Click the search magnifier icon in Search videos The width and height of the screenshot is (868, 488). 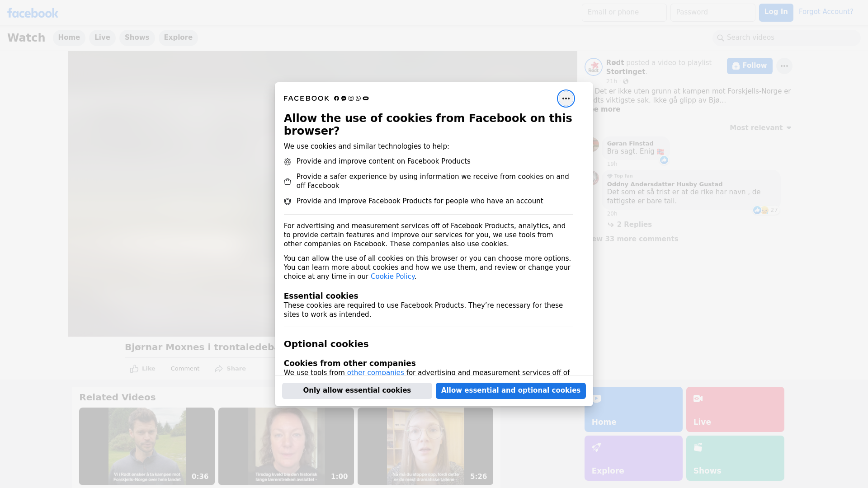click(x=721, y=38)
